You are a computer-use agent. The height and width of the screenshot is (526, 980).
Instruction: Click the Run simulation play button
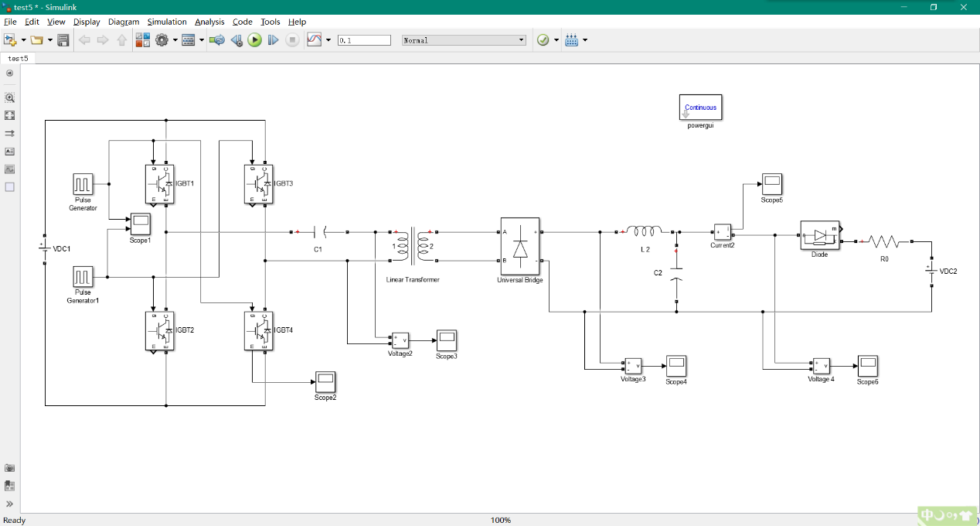point(254,40)
